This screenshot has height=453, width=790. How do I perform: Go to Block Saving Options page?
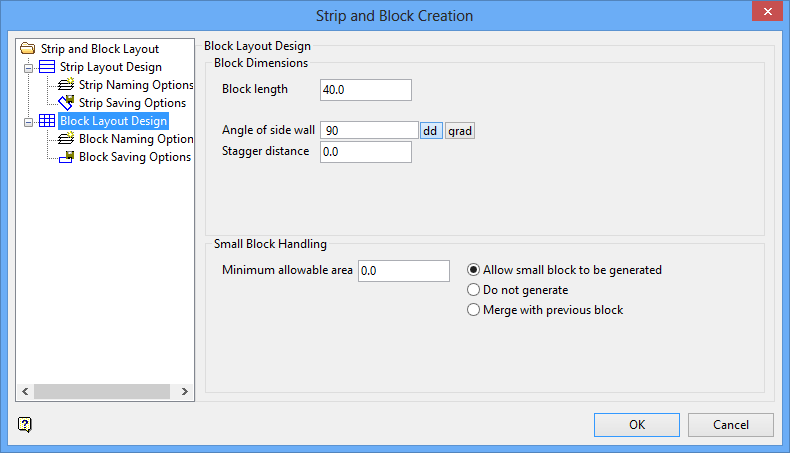click(135, 157)
